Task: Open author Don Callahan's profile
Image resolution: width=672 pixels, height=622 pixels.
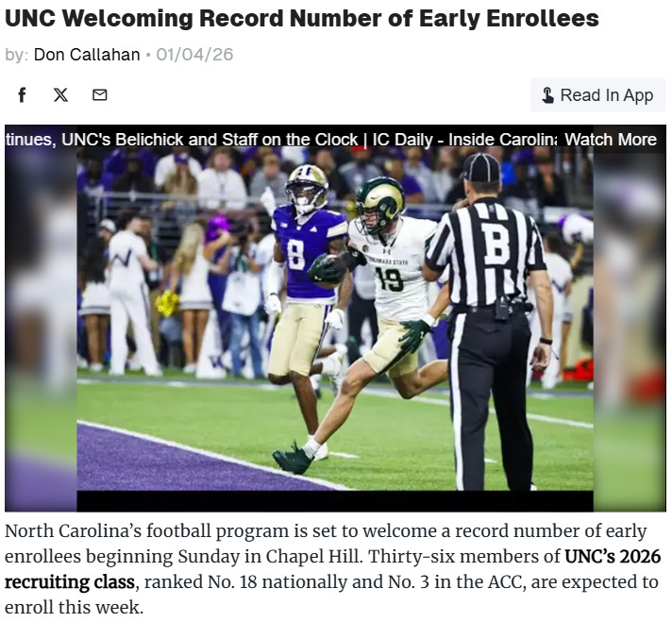Action: [87, 55]
